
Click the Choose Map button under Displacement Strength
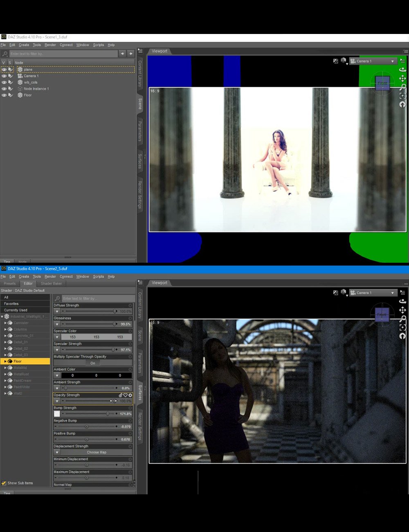[97, 452]
